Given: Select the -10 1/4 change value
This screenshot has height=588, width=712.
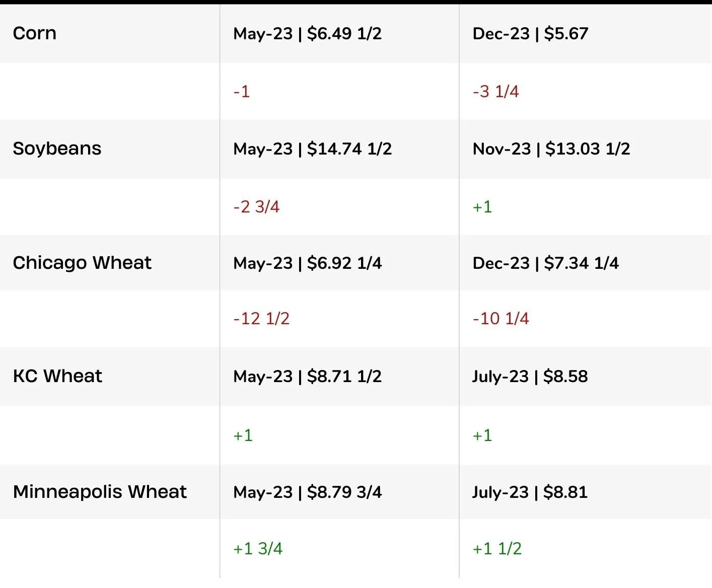Looking at the screenshot, I should [x=501, y=318].
